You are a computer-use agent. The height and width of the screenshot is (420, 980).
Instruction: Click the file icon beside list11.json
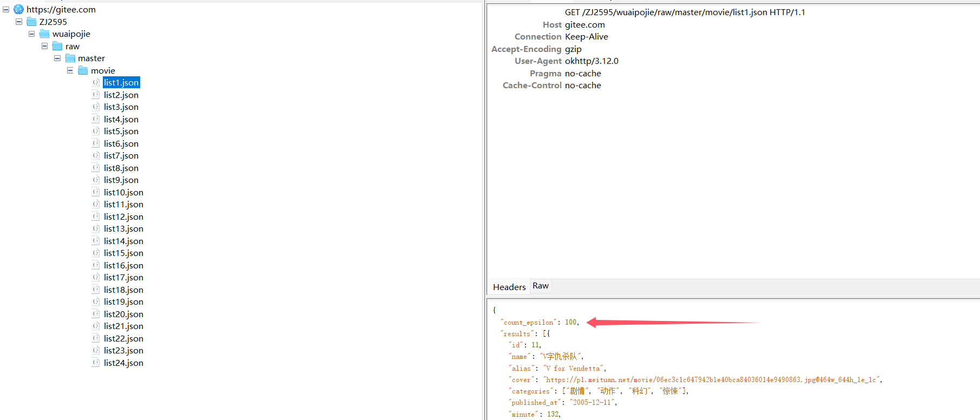pos(96,204)
